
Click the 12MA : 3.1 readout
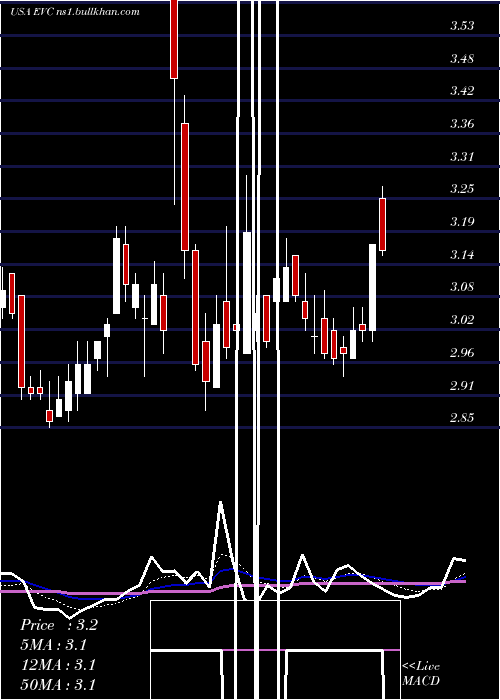click(58, 665)
